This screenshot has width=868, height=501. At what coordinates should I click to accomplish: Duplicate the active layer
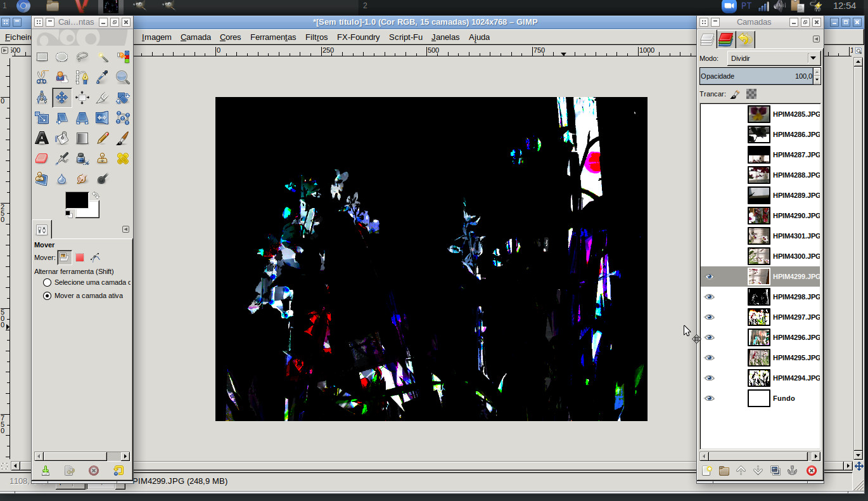[x=775, y=471]
